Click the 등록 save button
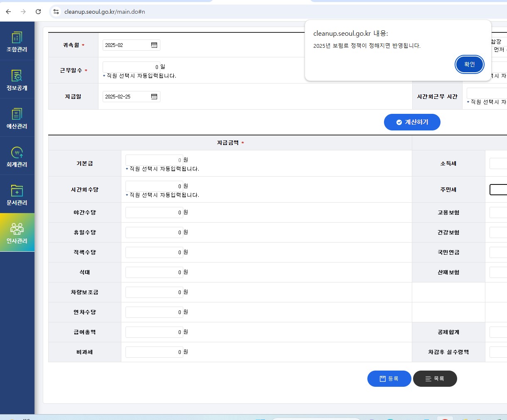 [x=389, y=379]
